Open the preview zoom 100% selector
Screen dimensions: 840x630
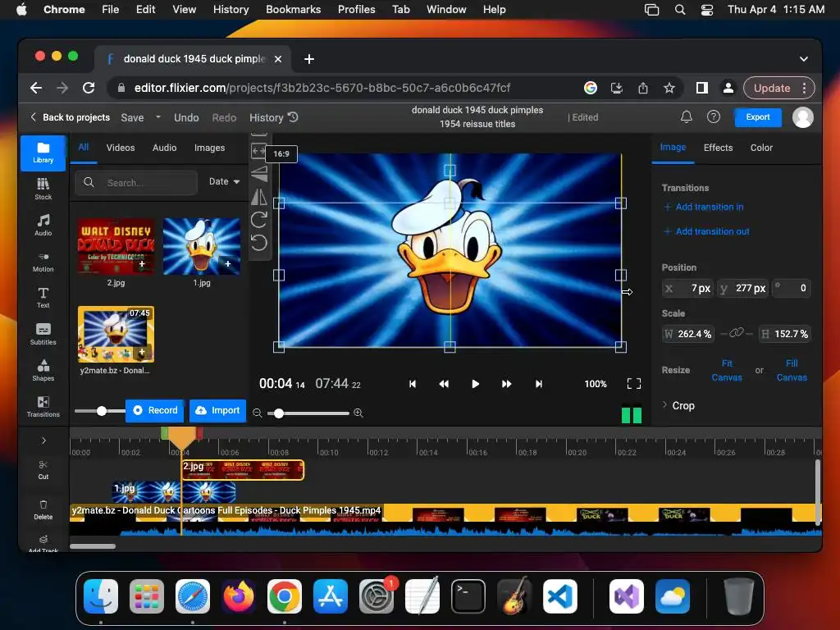(x=596, y=384)
